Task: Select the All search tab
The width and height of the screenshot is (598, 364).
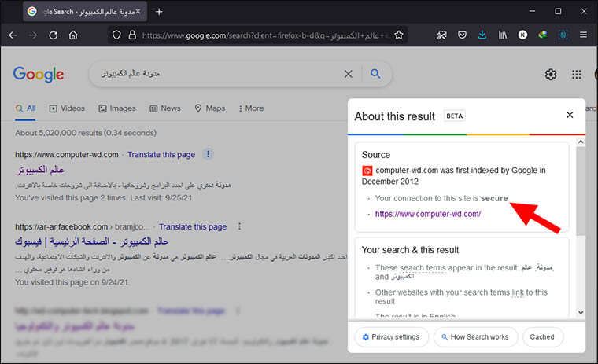Action: (25, 108)
